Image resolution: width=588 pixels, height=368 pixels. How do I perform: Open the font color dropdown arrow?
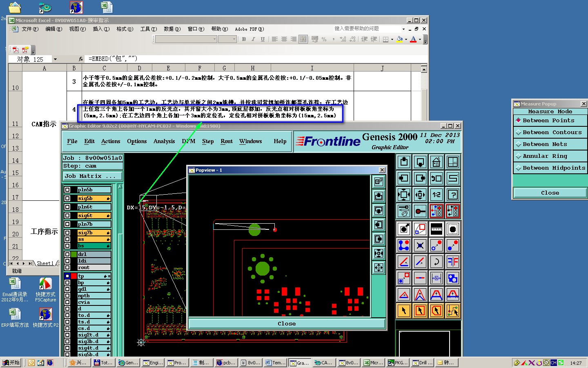pyautogui.click(x=420, y=40)
